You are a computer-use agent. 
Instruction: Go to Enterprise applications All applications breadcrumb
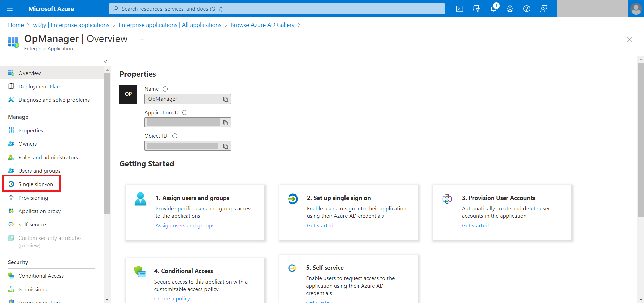[170, 25]
